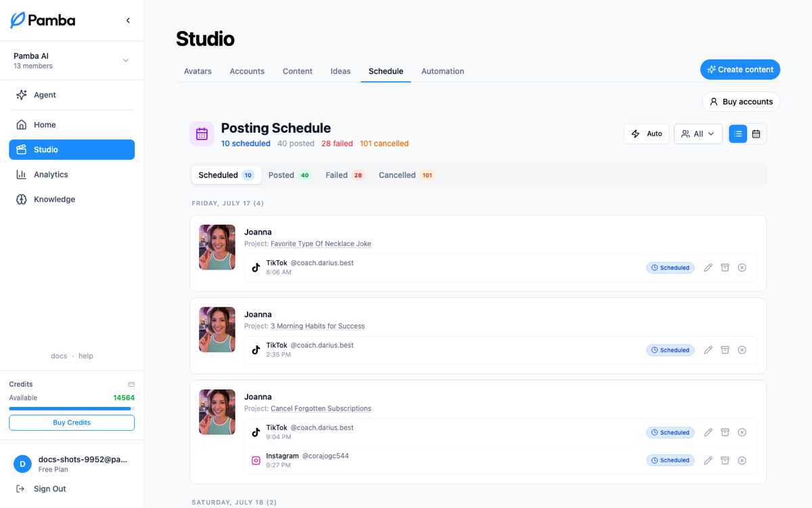The image size is (812, 508).
Task: Edit the 8:06 AM TikTok post
Action: pos(708,268)
